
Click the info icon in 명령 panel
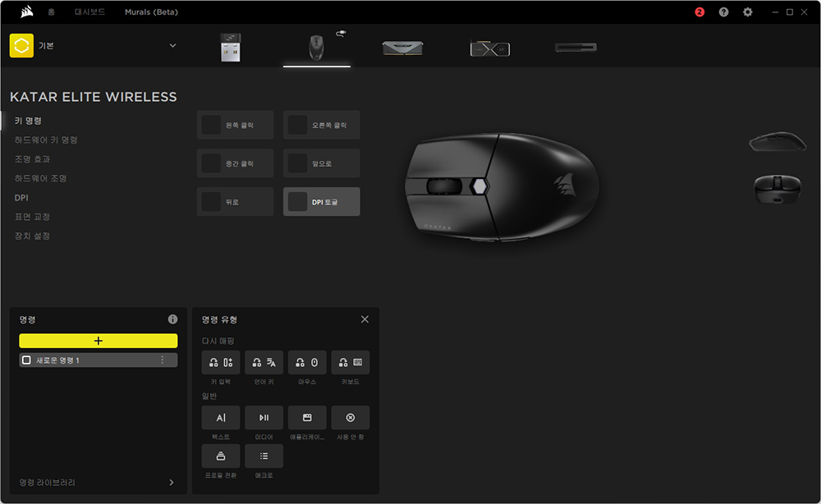[172, 319]
